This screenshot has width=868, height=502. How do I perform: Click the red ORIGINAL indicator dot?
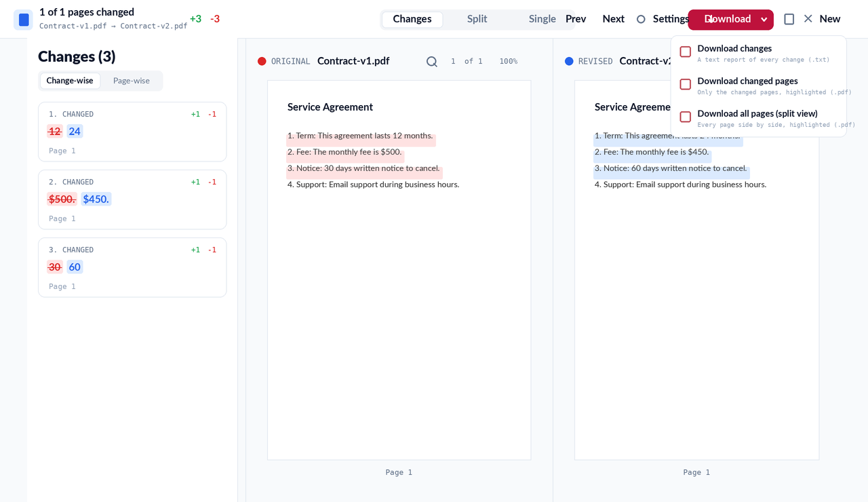point(262,61)
